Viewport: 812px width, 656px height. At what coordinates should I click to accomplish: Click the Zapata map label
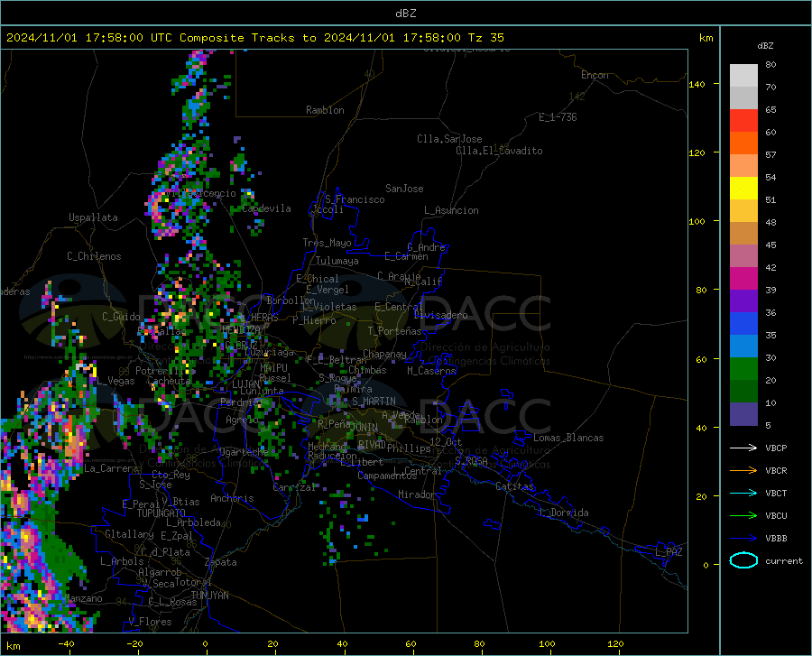click(x=220, y=562)
